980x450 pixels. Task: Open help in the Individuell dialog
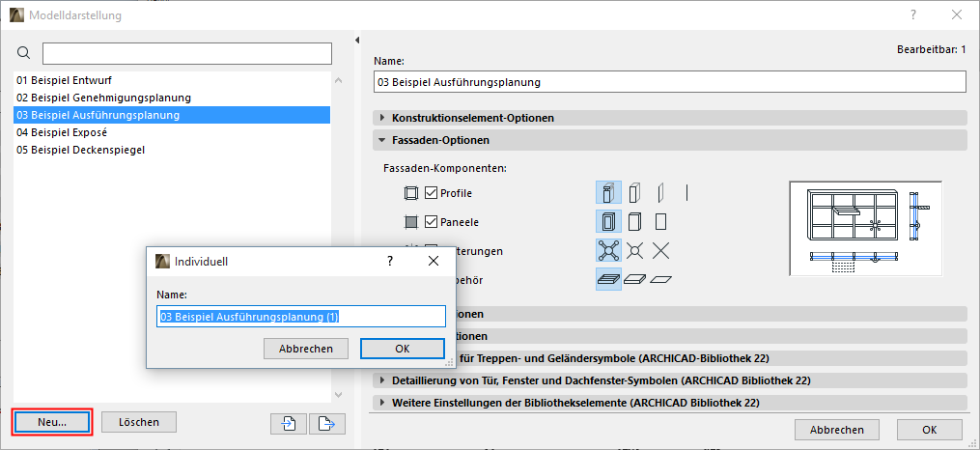click(389, 262)
